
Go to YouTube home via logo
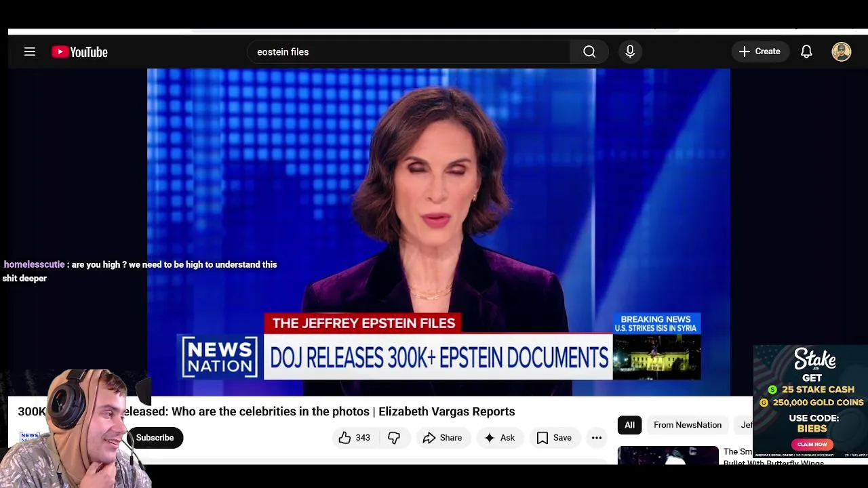click(79, 52)
